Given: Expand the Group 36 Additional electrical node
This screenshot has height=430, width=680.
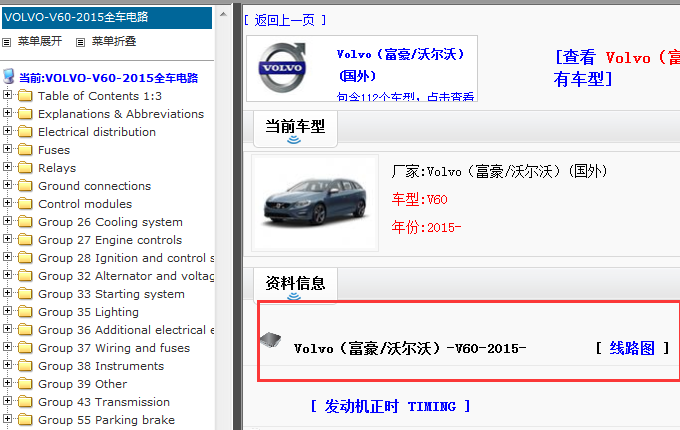Looking at the screenshot, I should (x=7, y=329).
